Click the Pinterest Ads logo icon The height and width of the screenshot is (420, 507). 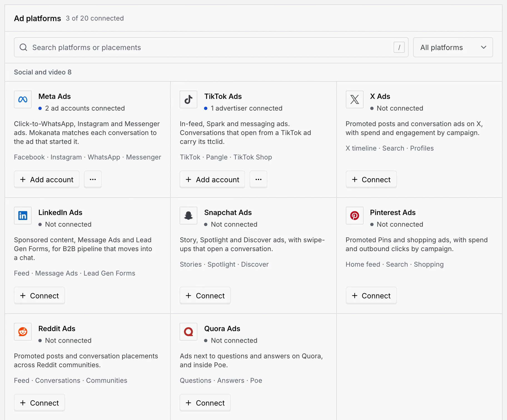click(x=354, y=216)
